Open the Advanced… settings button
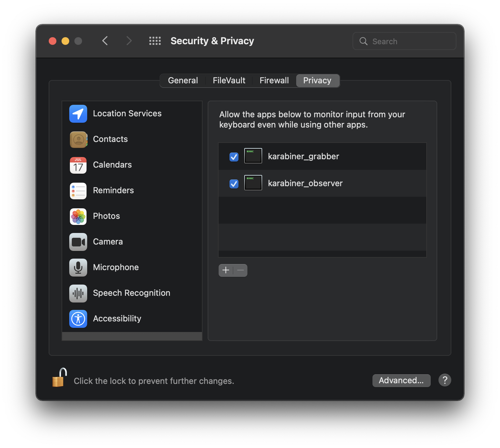 click(x=401, y=380)
